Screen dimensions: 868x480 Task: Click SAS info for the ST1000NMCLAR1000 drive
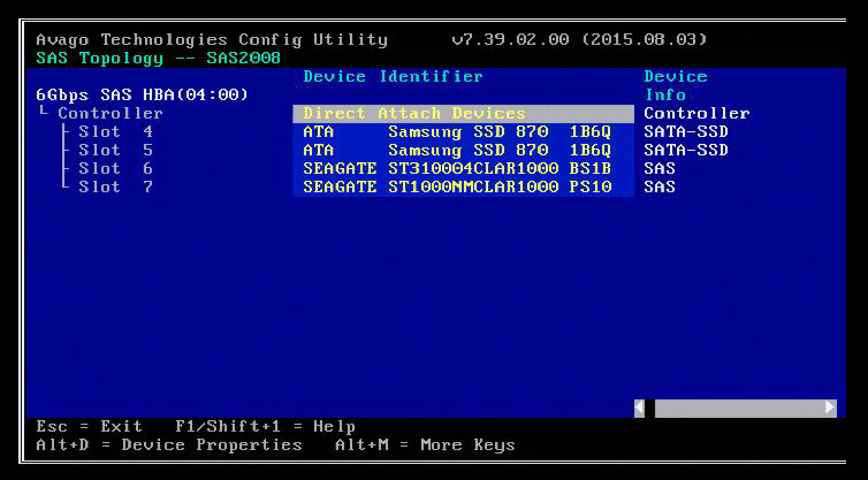pyautogui.click(x=660, y=187)
